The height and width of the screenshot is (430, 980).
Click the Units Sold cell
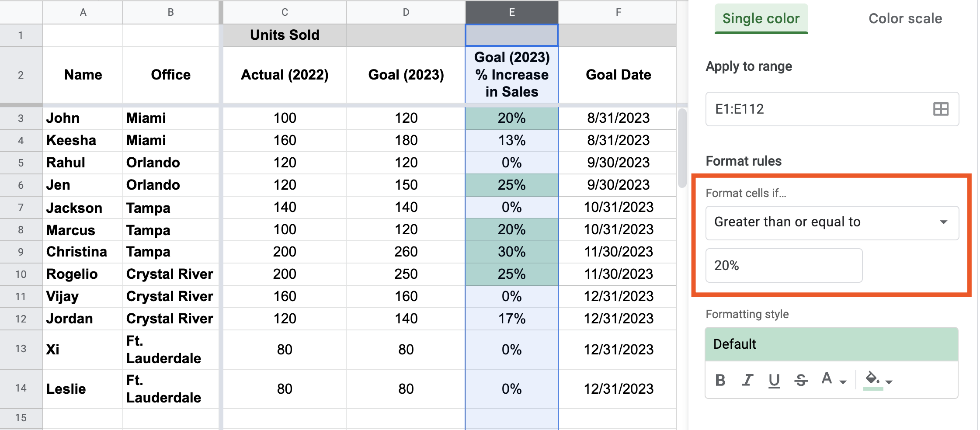[x=285, y=35]
